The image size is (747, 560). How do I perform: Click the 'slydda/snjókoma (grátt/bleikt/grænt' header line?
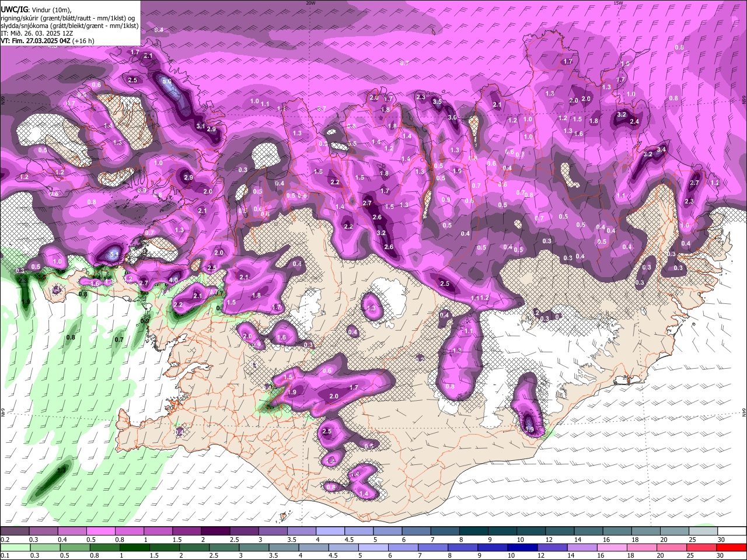pyautogui.click(x=69, y=26)
